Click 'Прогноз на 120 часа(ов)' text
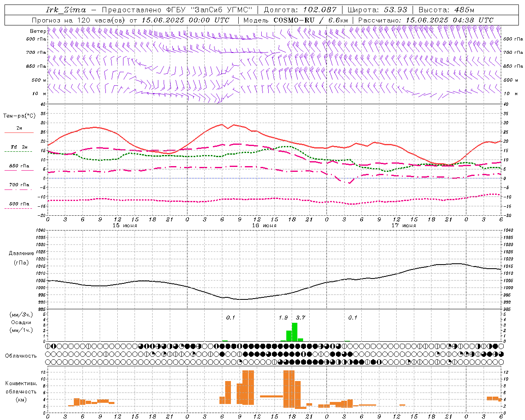Screen dimensions: 525x420 (x=79, y=20)
